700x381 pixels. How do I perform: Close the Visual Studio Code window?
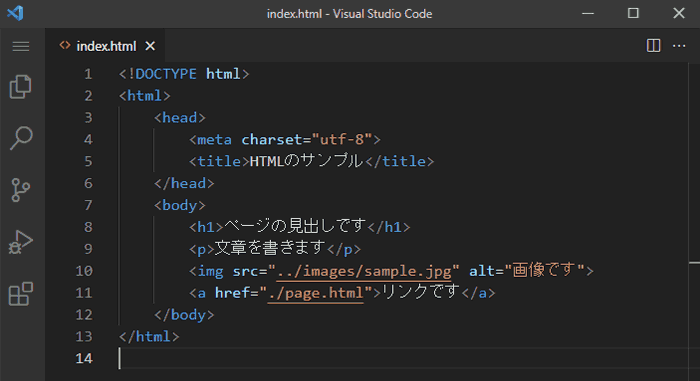coord(679,13)
